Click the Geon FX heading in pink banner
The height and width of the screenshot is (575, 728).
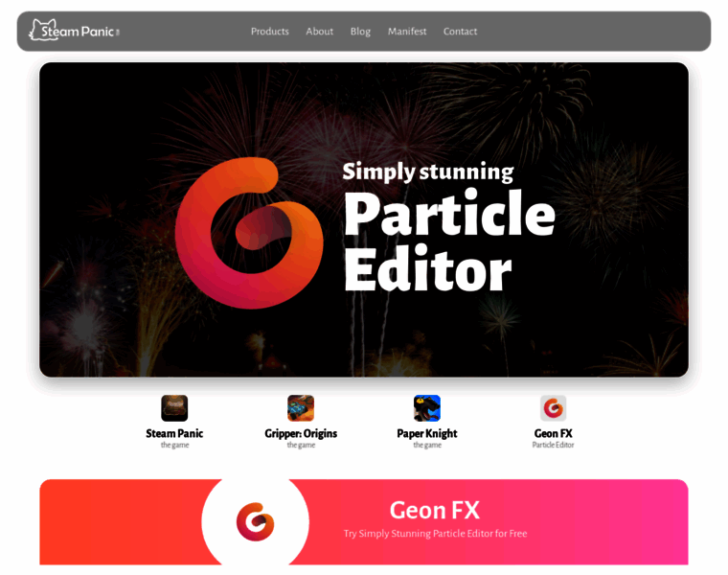pyautogui.click(x=435, y=510)
